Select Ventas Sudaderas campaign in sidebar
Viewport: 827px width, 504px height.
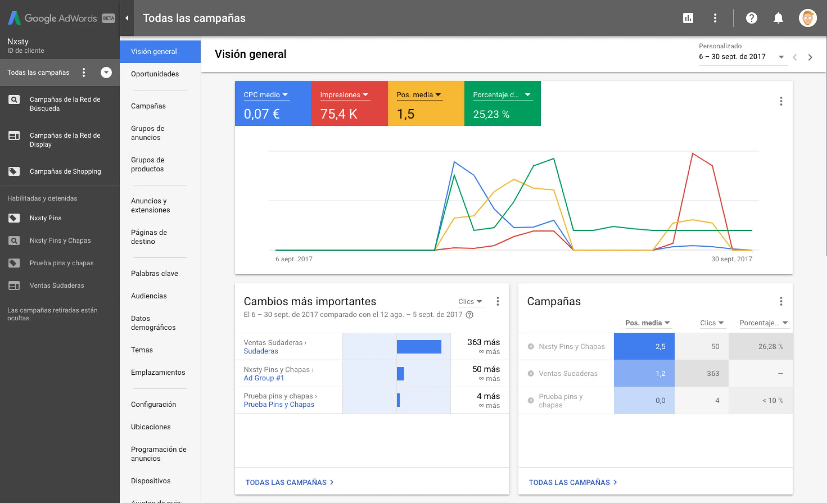click(x=57, y=285)
